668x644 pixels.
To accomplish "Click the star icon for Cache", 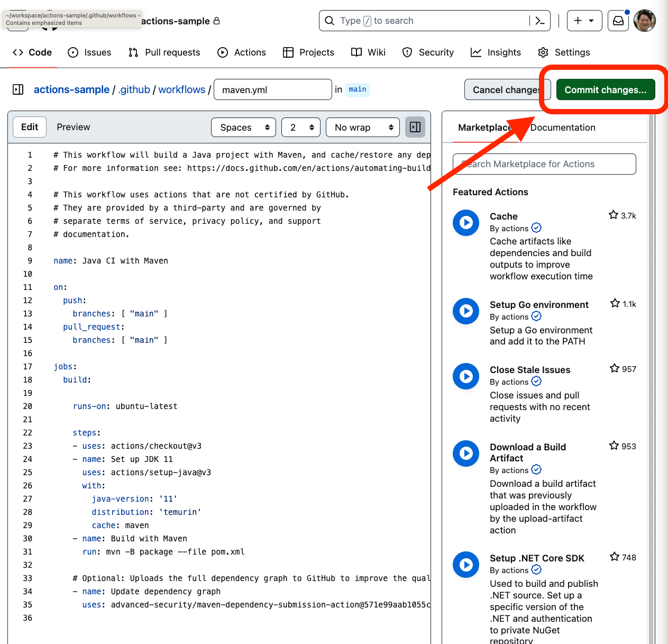I will pos(614,215).
